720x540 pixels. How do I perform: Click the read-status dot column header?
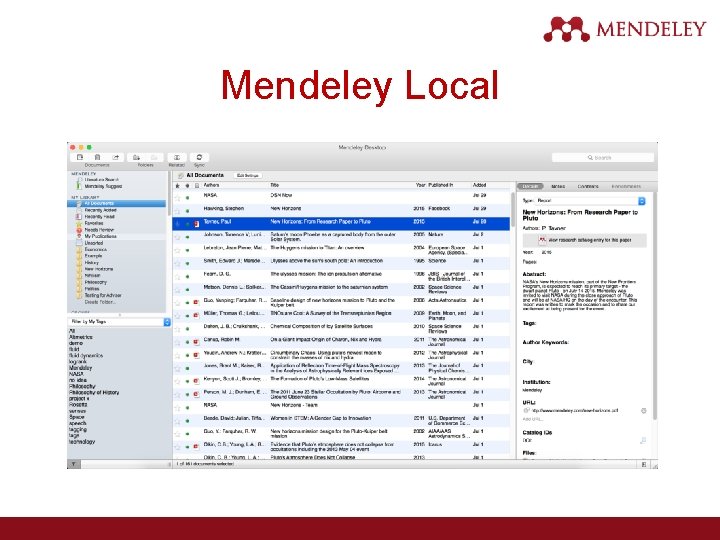tap(187, 186)
